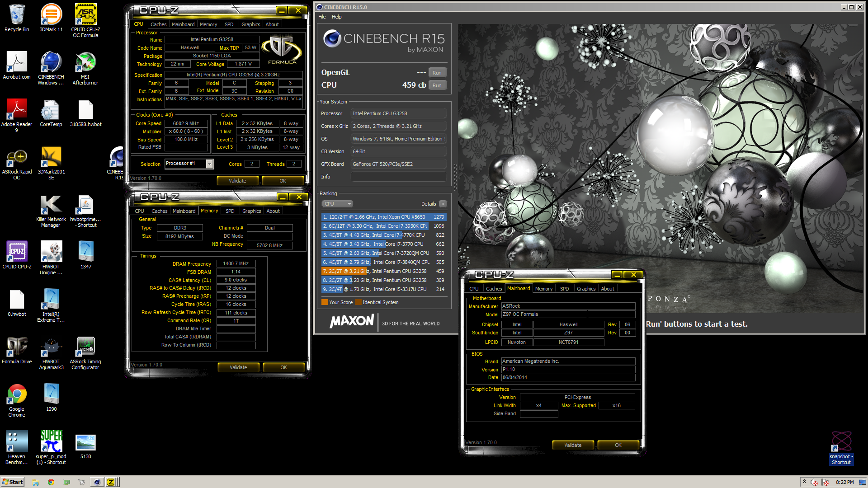Screen dimensions: 868x488
Task: Open HWBOT Aquamark3 icon
Action: (51, 352)
